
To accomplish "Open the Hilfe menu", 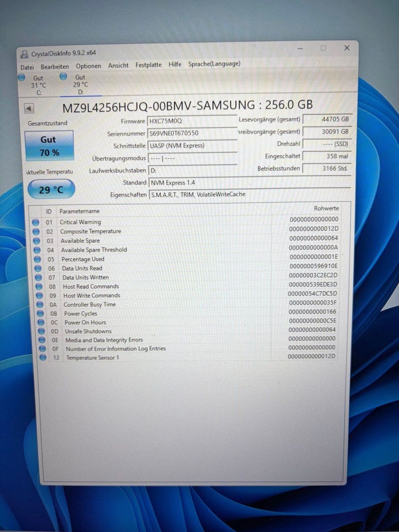I will [175, 64].
